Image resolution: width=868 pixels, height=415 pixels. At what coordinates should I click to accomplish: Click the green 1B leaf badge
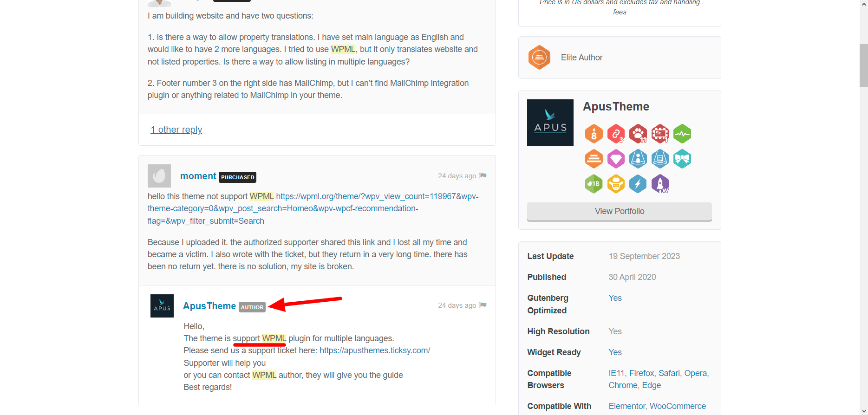(x=594, y=184)
